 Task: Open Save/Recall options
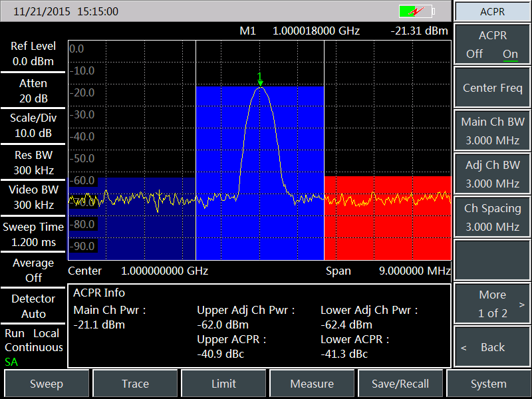[400, 384]
